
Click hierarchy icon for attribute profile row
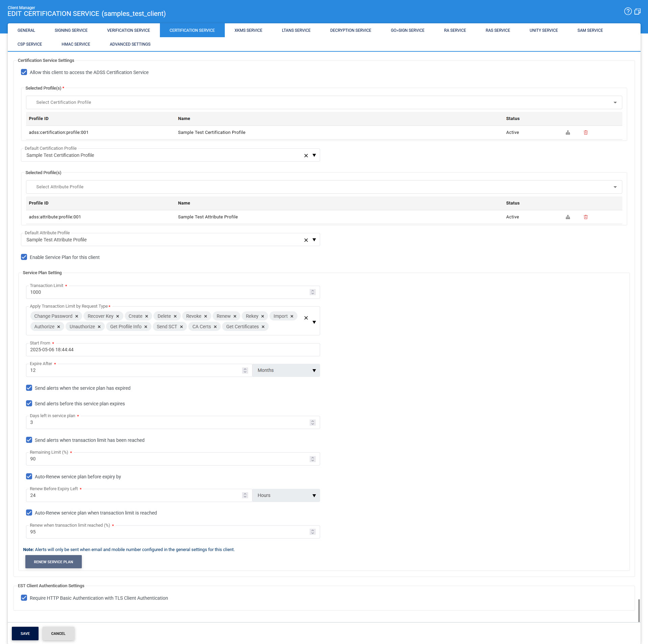(568, 217)
